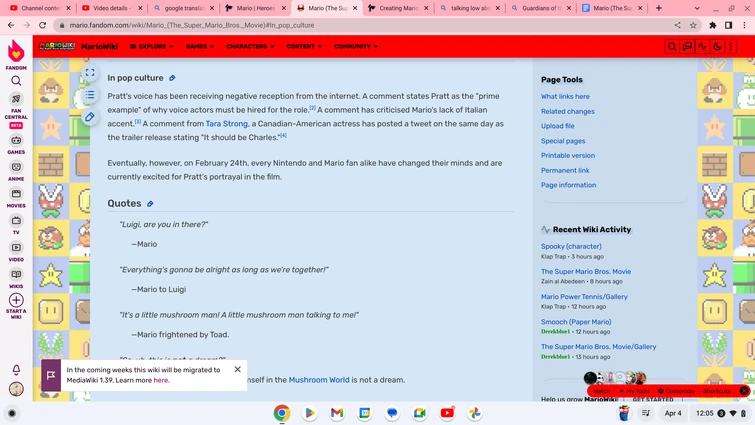The height and width of the screenshot is (425, 755).
Task: Open Fandom sidebar search icon
Action: click(x=16, y=81)
